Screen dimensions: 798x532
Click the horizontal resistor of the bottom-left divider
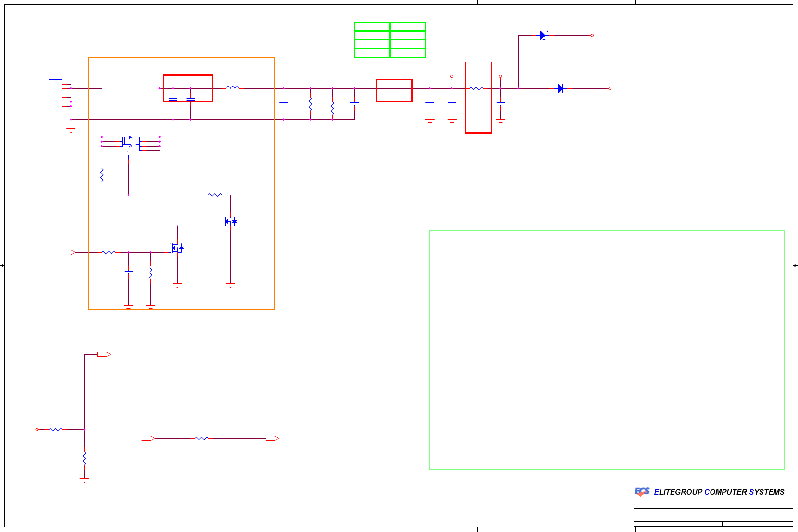[56, 429]
